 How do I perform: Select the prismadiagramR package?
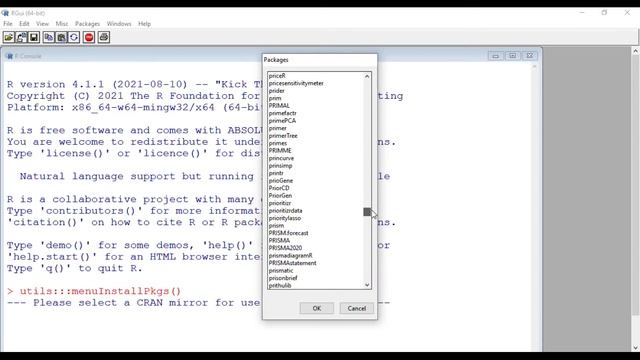pos(291,256)
